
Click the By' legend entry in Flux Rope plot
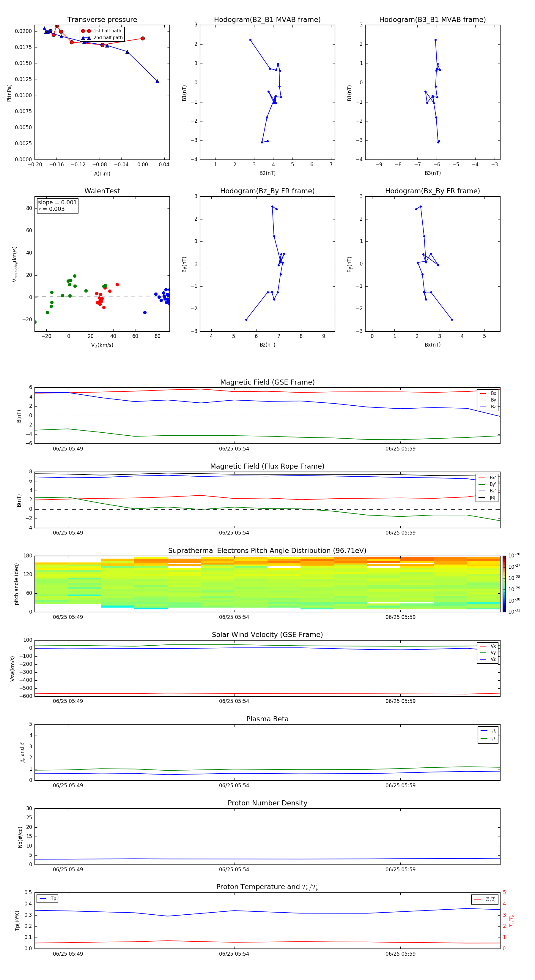[x=487, y=484]
